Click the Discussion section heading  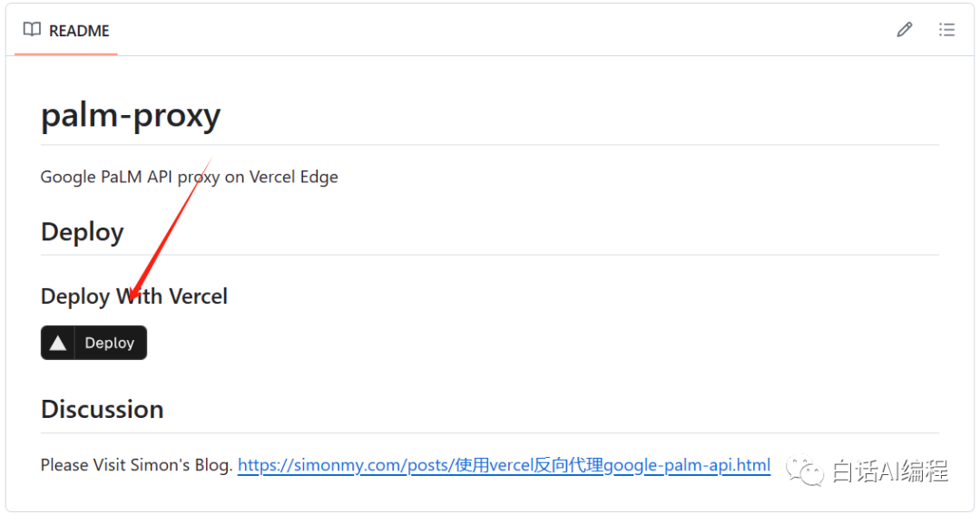click(x=102, y=409)
